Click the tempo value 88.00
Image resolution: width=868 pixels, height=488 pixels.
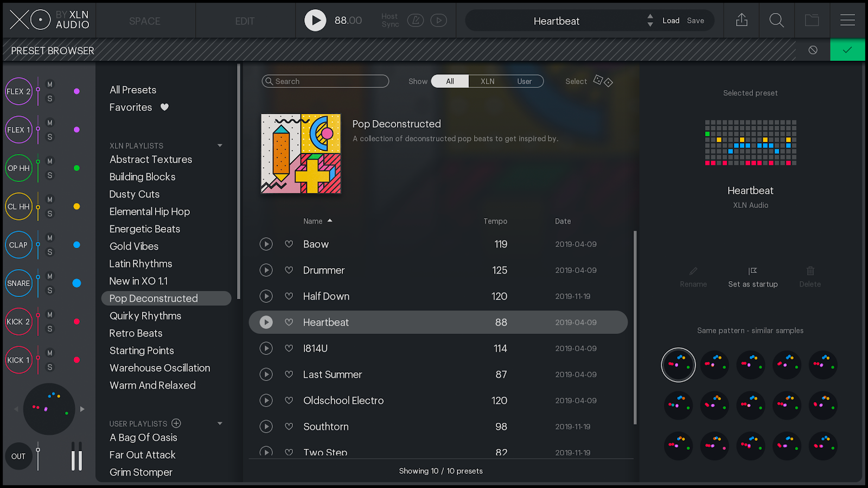[348, 21]
